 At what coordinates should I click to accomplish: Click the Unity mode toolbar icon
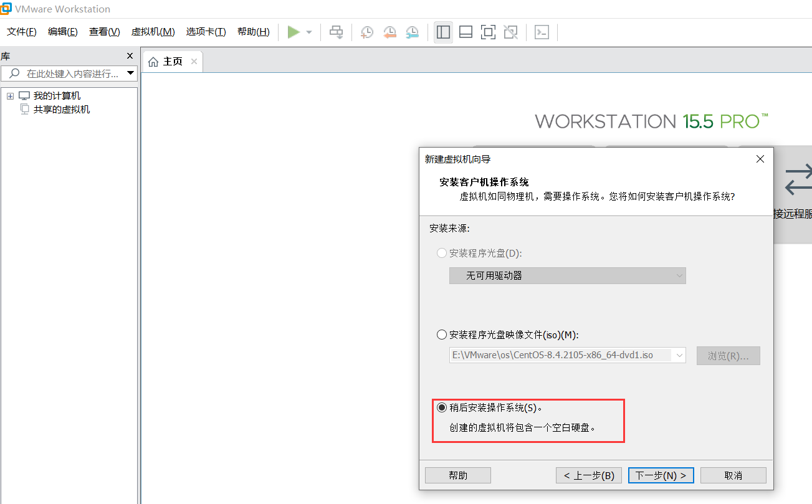coord(511,32)
